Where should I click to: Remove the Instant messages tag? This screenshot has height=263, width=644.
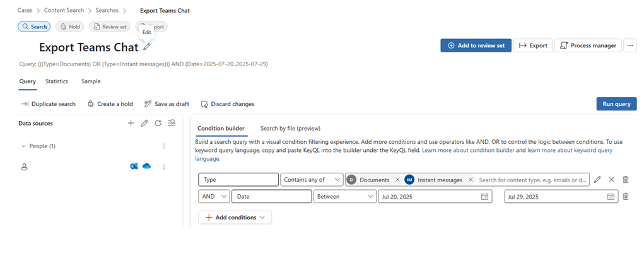(x=471, y=180)
